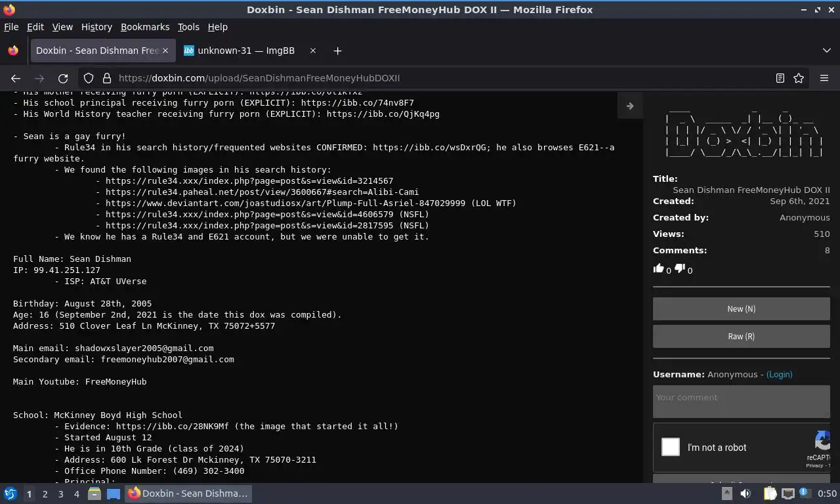Click the 'Created by:' label in the sidebar
This screenshot has height=504, width=840.
(681, 217)
